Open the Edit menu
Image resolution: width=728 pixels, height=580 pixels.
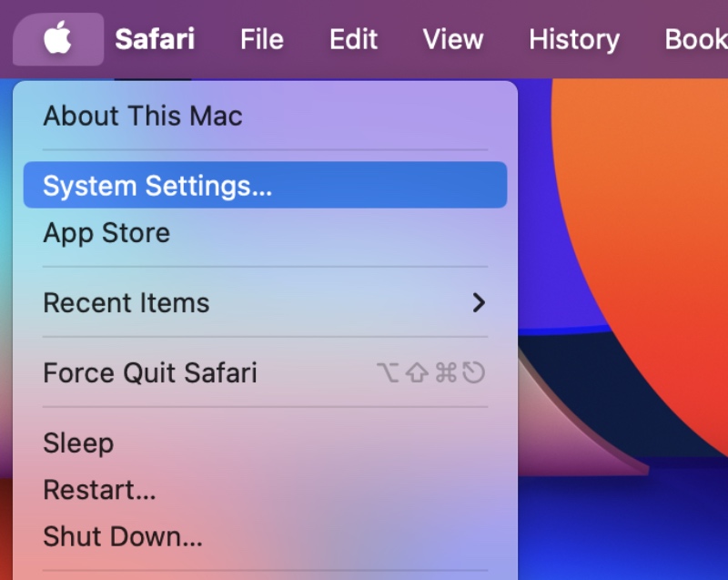click(352, 39)
